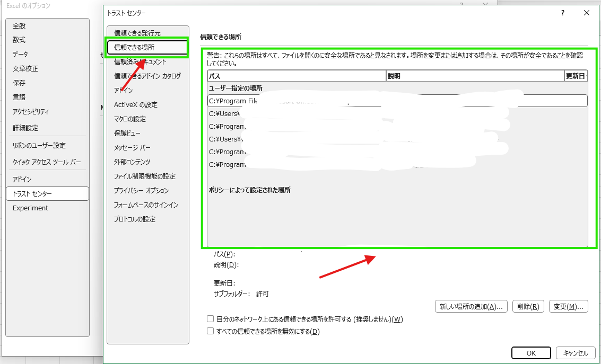Click 変更 to modify the selected location
601x364 pixels.
click(568, 306)
